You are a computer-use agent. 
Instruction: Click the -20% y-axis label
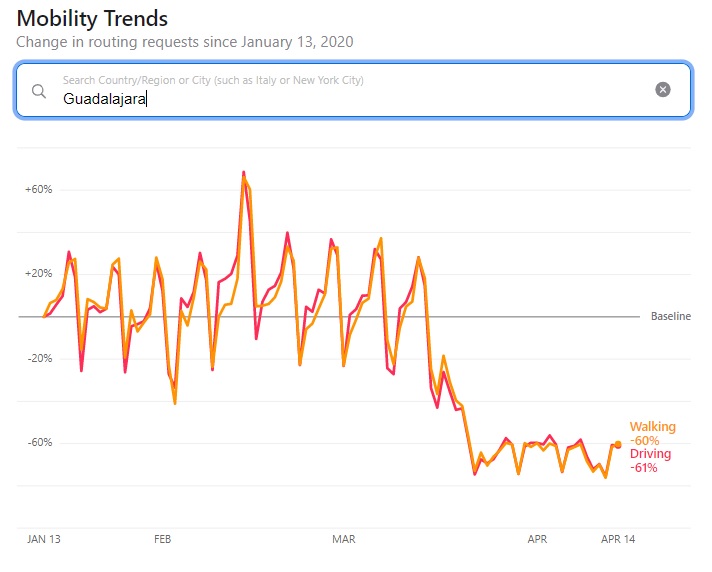[x=39, y=359]
